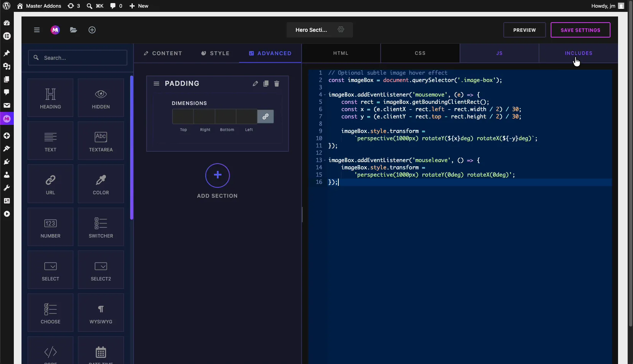The width and height of the screenshot is (633, 364).
Task: Open the Comments icon in admin sidebar
Action: 7,92
